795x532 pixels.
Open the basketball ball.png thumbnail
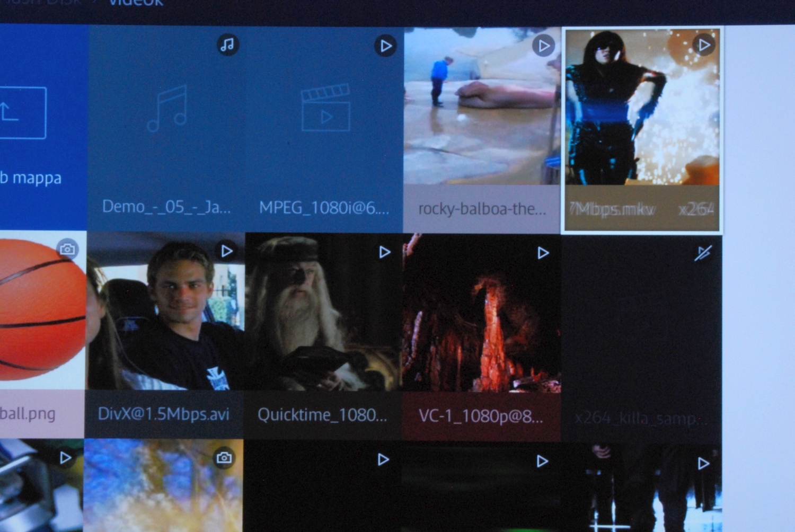42,310
